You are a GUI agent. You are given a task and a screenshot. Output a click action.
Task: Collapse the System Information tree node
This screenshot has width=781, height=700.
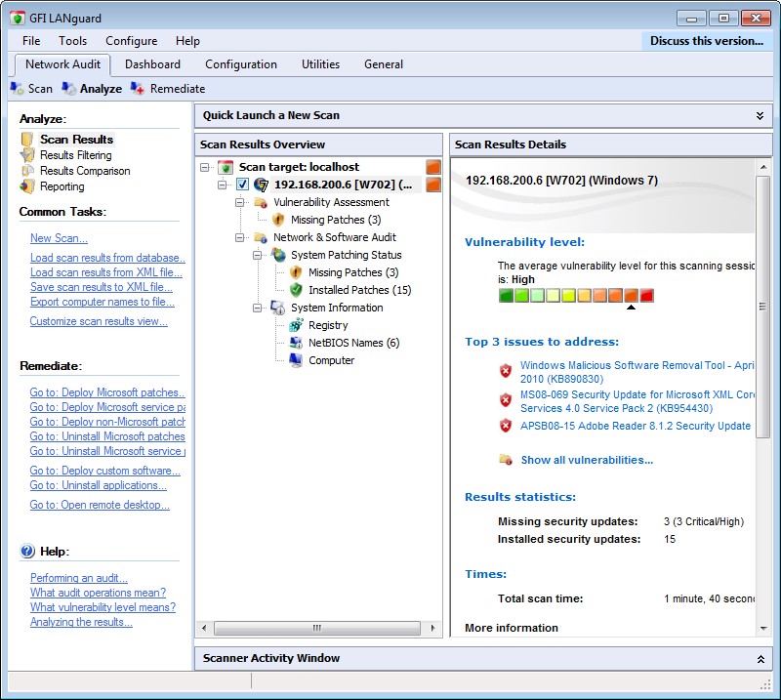tap(258, 308)
